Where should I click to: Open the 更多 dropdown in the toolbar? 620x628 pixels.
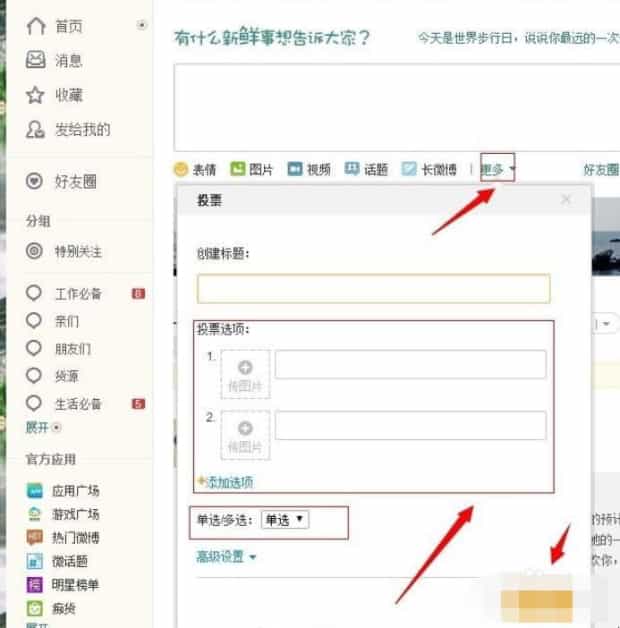(497, 169)
